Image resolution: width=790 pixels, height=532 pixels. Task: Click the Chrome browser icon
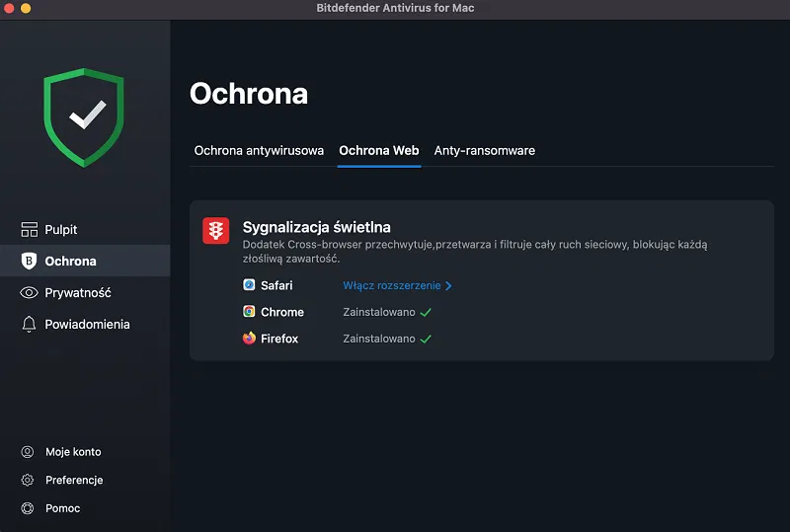249,312
